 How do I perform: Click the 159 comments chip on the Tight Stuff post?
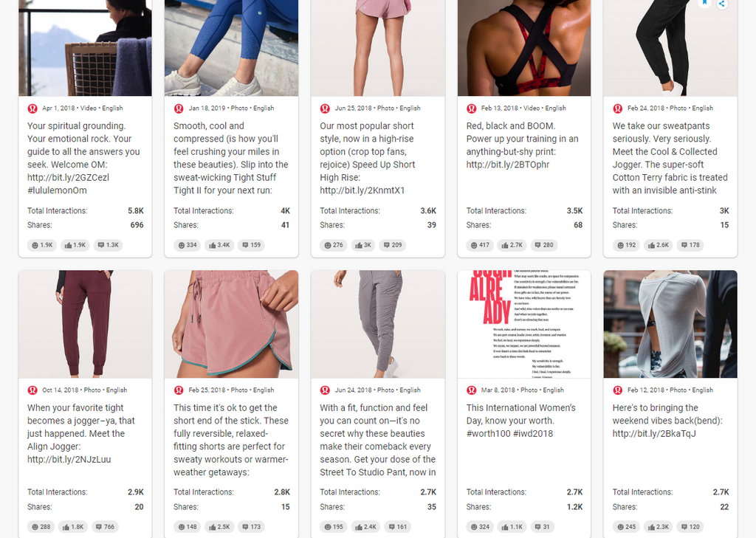(251, 245)
